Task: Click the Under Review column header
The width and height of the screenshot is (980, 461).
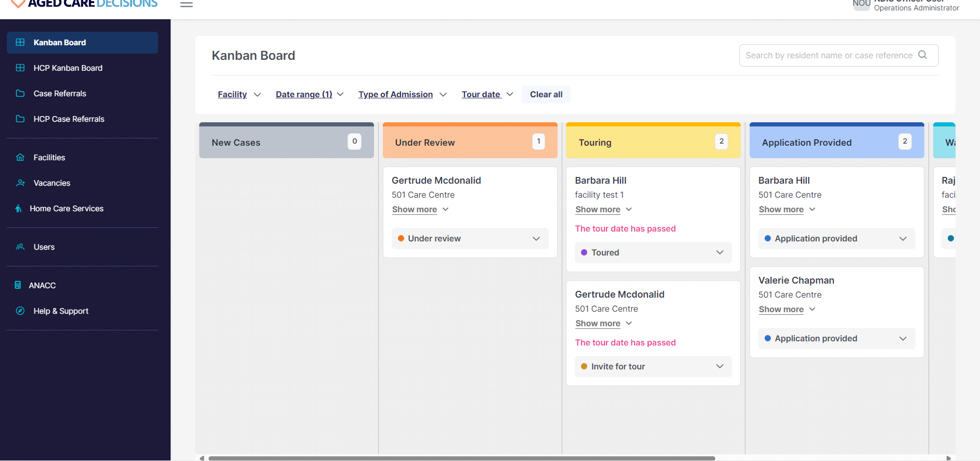Action: tap(470, 140)
